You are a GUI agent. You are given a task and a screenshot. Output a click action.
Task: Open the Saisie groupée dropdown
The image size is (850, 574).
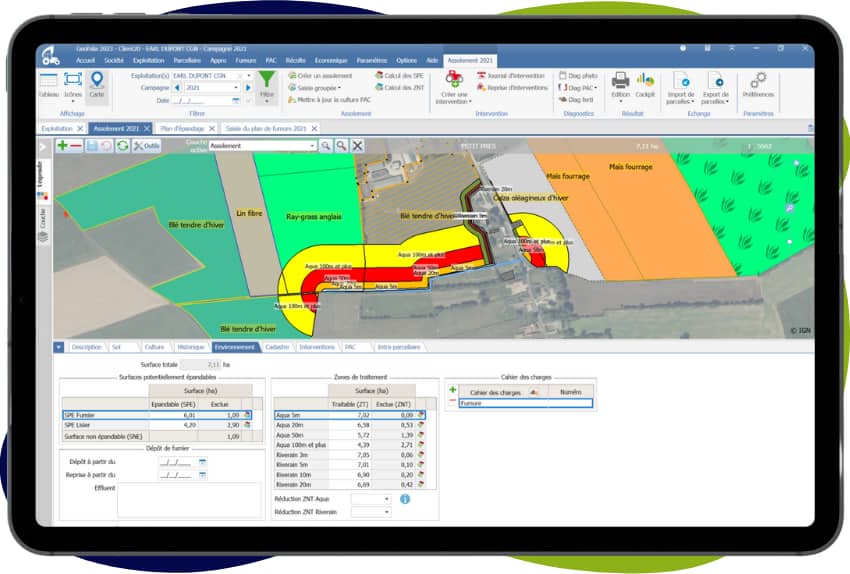pyautogui.click(x=314, y=88)
